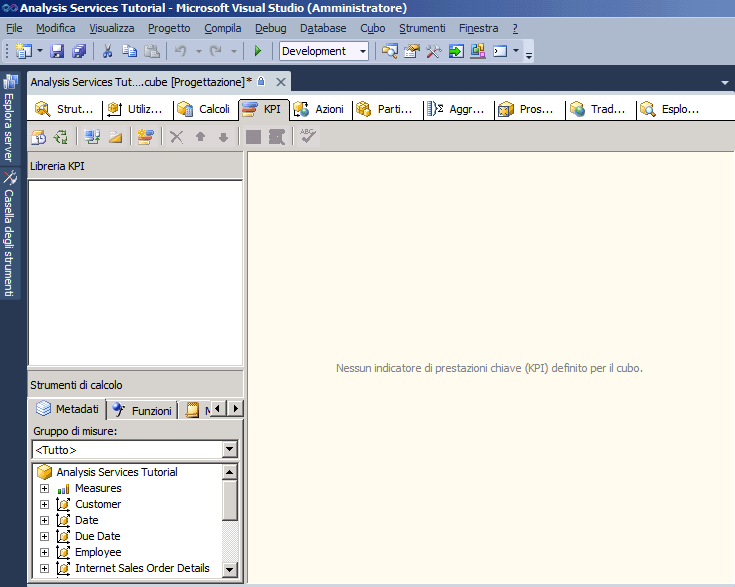Expand the Measures tree node

click(x=44, y=488)
